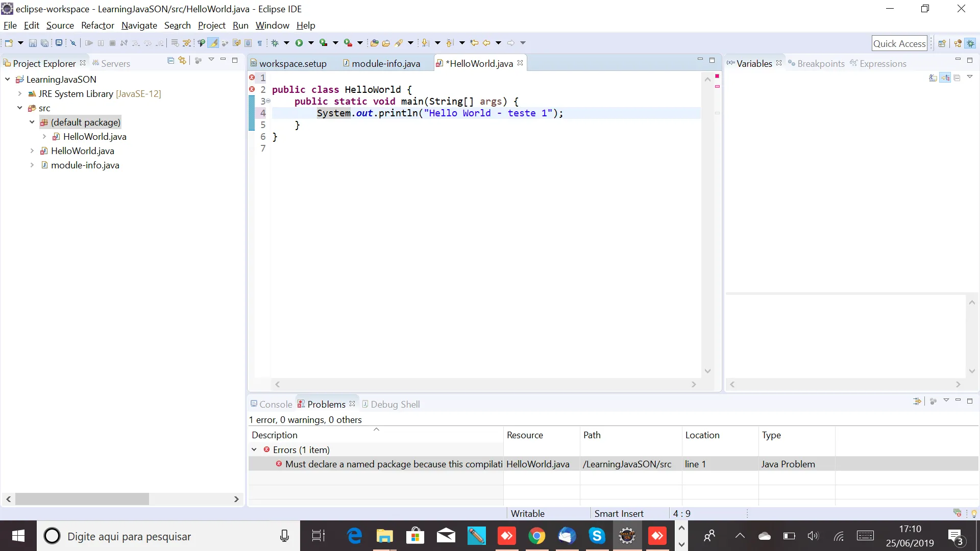This screenshot has width=980, height=551.
Task: Click the green Run button in toolbar
Action: click(299, 43)
